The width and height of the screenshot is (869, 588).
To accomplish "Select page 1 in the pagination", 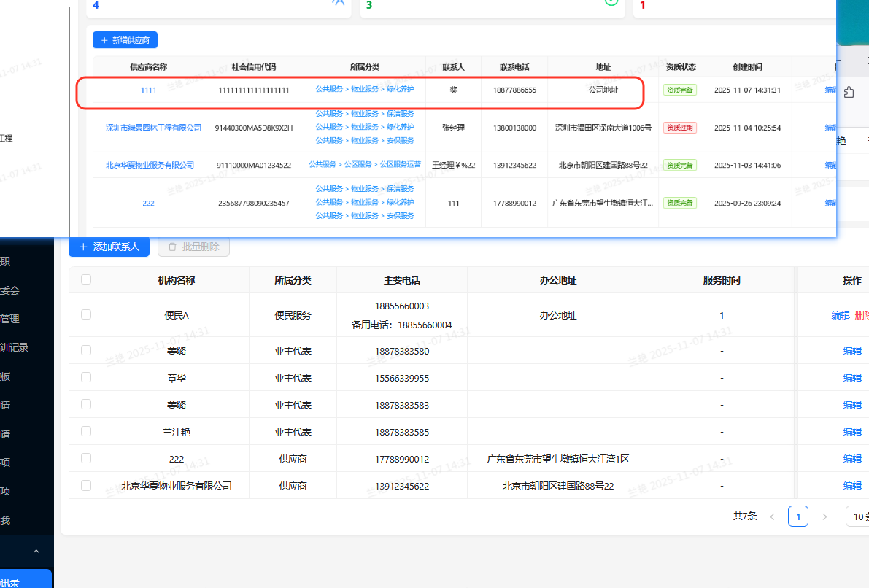I will click(x=798, y=517).
